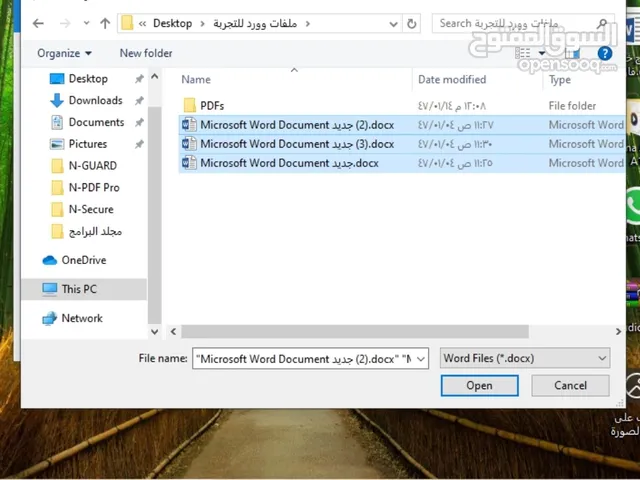Click the pin icon next to Downloads

[139, 100]
